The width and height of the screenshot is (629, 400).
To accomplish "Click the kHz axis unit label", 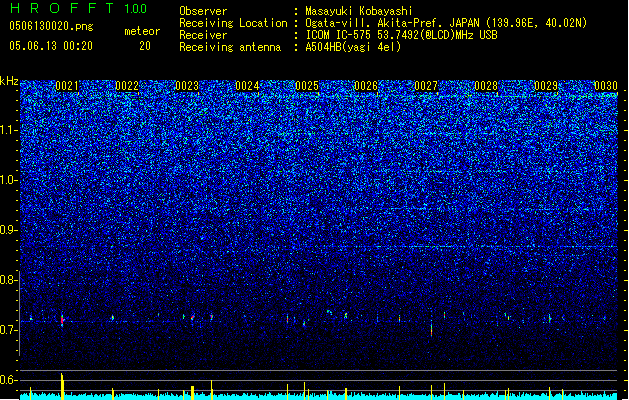I will click(9, 81).
